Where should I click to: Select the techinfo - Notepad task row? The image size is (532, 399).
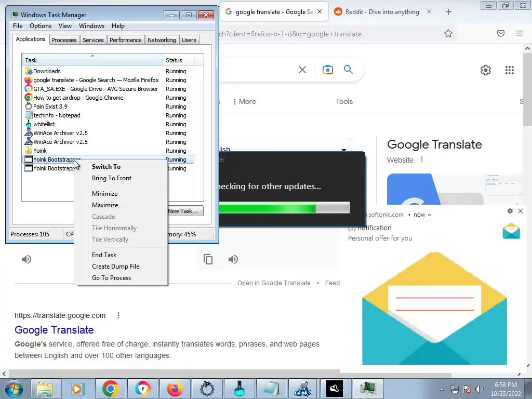108,115
